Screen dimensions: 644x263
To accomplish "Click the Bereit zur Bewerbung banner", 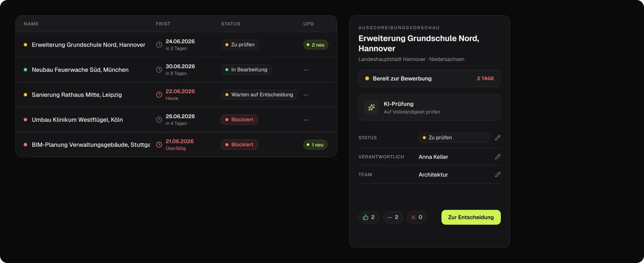I will click(430, 78).
